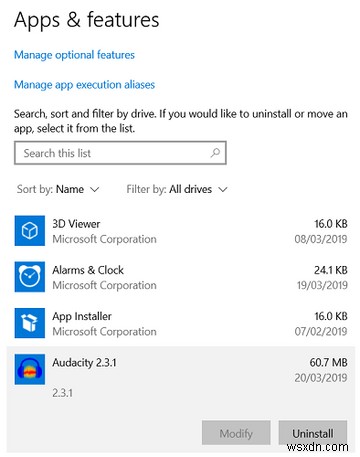Image resolution: width=360 pixels, height=457 pixels.
Task: Click the Uninstall button for Audacity
Action: tap(313, 433)
